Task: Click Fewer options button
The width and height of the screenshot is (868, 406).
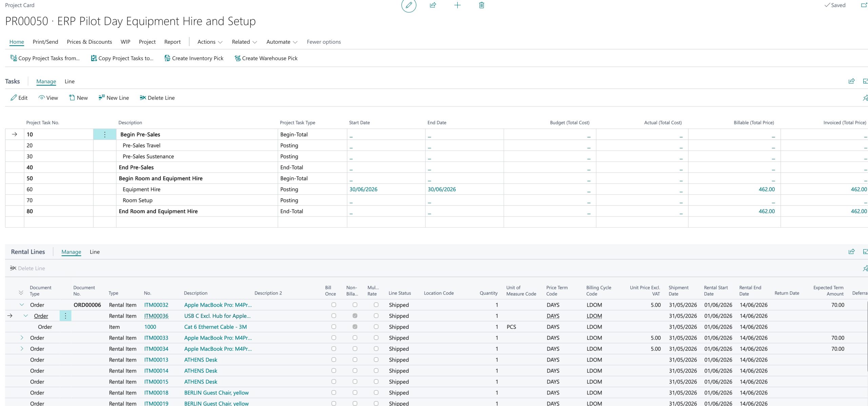Action: pos(323,42)
